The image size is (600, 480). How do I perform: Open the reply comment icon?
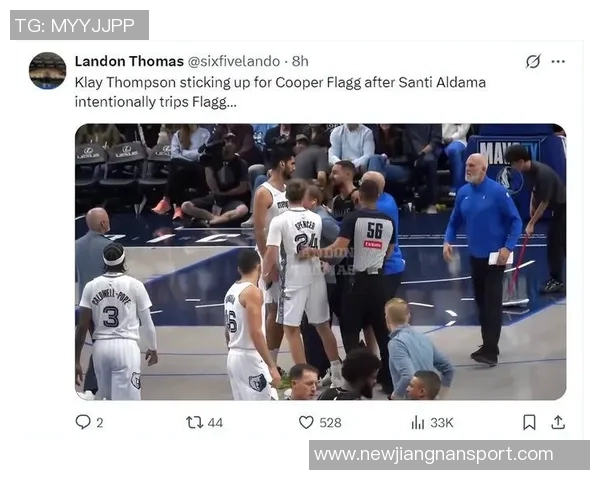pos(83,422)
